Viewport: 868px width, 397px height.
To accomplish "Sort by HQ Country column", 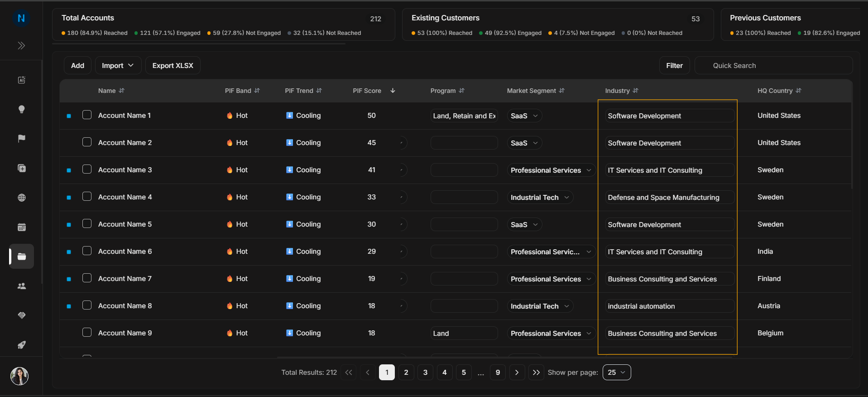I will 779,91.
